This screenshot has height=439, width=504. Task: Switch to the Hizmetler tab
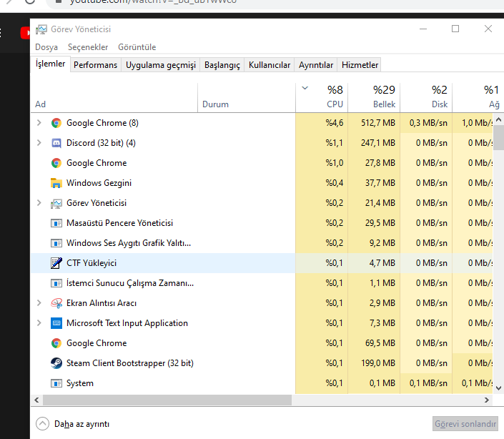click(x=360, y=65)
